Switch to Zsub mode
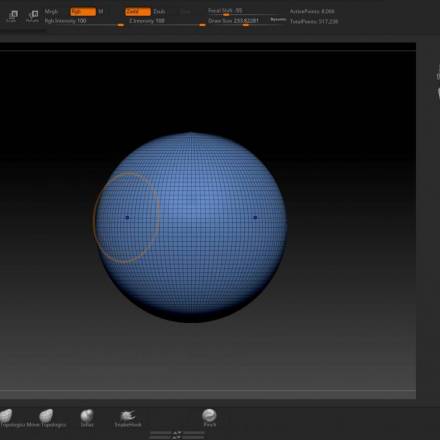Screen dimensions: 440x440 coord(159,12)
